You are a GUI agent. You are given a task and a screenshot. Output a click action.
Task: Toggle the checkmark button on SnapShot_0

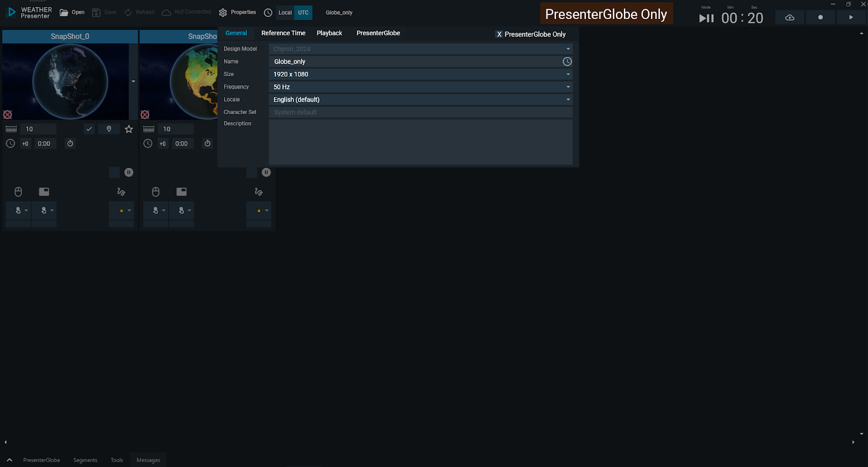(89, 129)
